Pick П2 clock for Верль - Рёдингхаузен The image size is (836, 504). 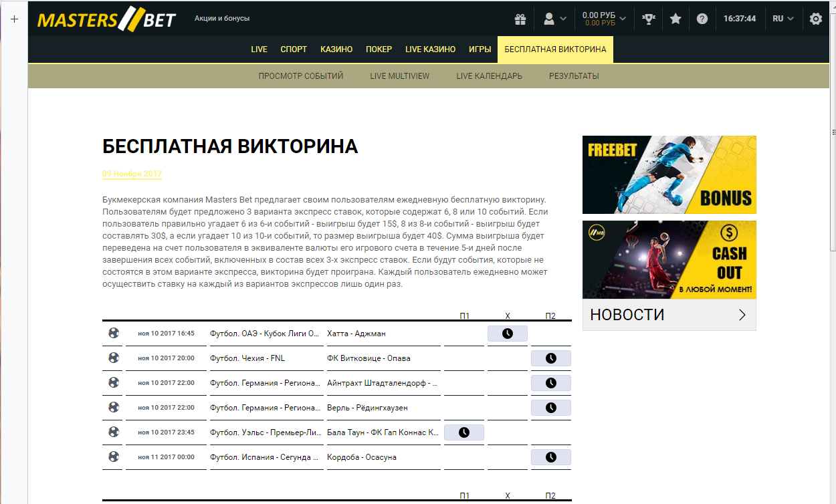coord(551,408)
